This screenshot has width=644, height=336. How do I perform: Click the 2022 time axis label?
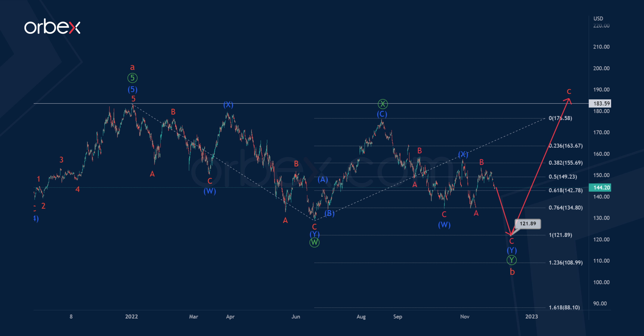point(131,316)
